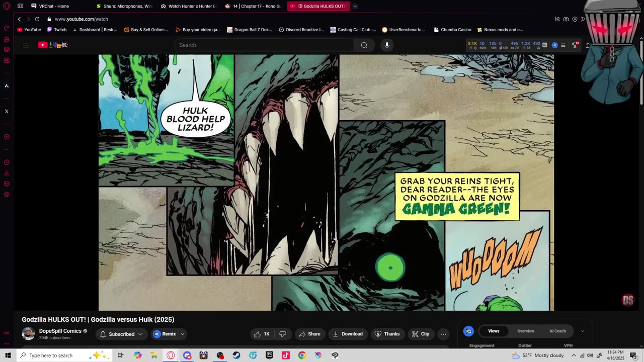This screenshot has height=362, width=644.
Task: Open the extension hamburger list icon
Action: pyautogui.click(x=563, y=45)
